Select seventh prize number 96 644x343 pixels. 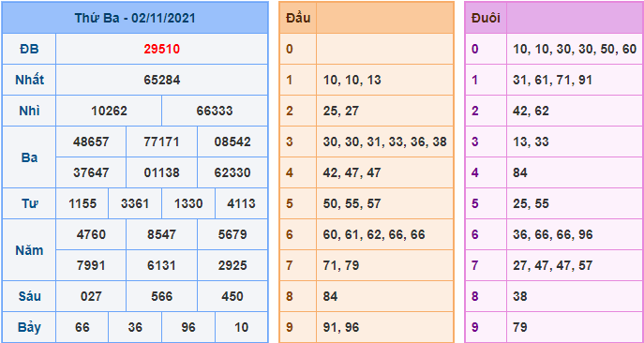(x=188, y=327)
